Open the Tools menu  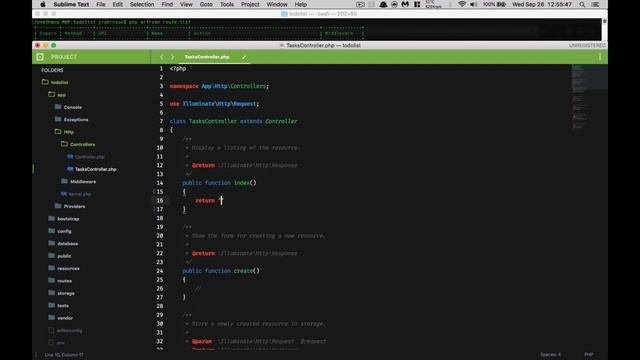227,4
